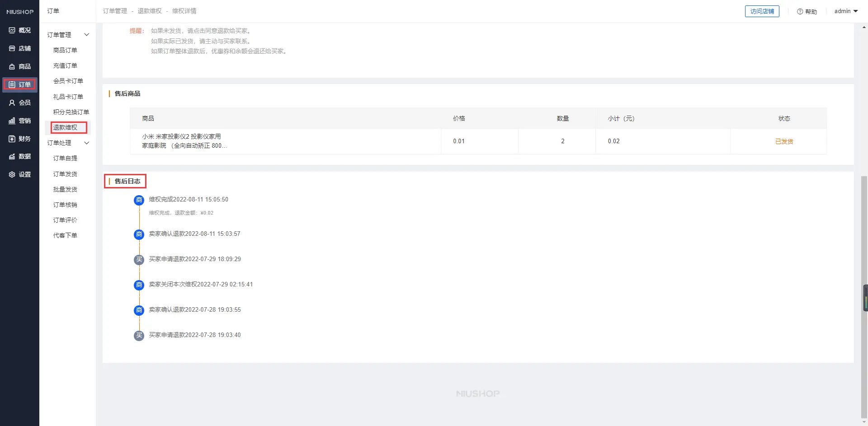Click the 会员 member icon

[x=12, y=103]
